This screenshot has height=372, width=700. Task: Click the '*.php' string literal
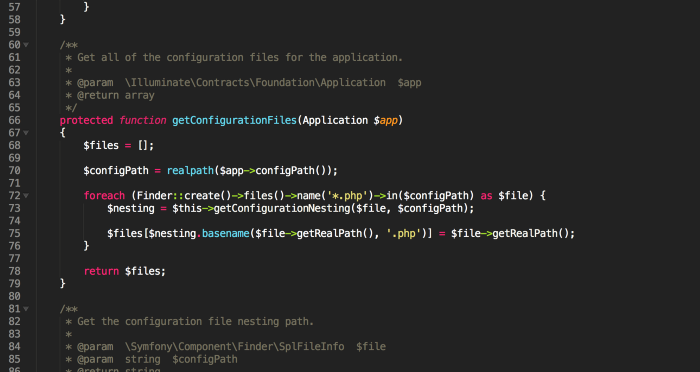tap(347, 196)
